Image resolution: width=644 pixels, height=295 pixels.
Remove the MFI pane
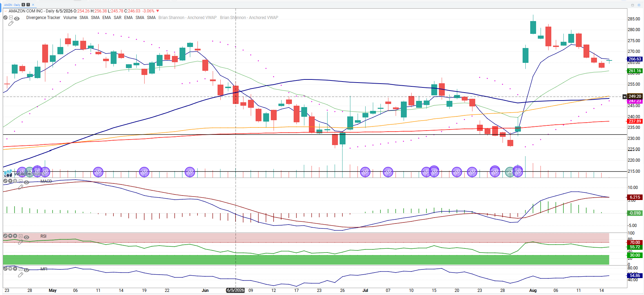point(5,268)
